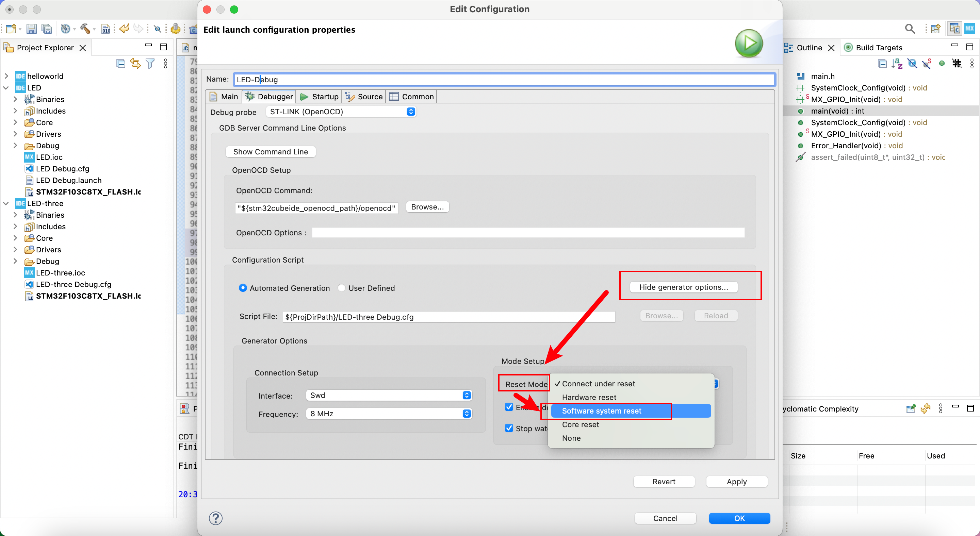The width and height of the screenshot is (980, 536).
Task: Click the yellow back-arrow toolbar icon
Action: [x=125, y=29]
